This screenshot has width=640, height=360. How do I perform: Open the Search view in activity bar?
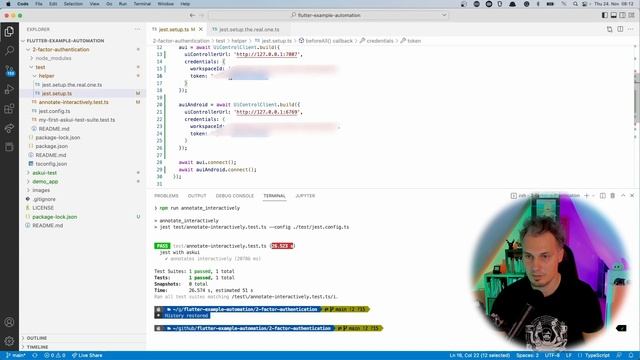pos(9,51)
